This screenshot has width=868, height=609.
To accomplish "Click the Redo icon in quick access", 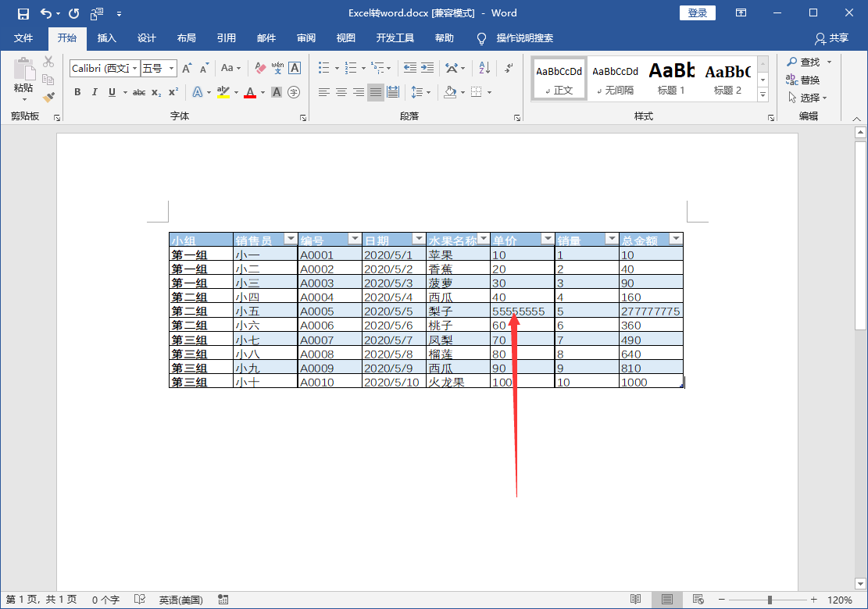I will pyautogui.click(x=73, y=13).
